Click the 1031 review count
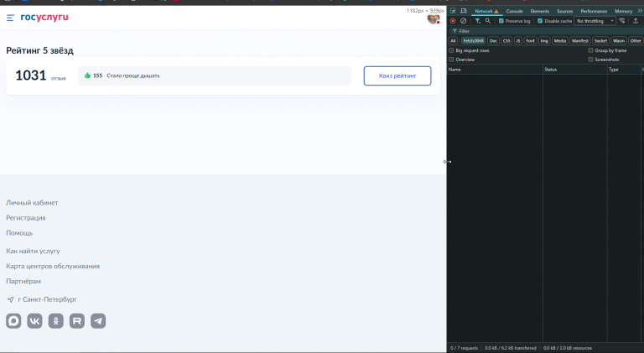644x353 pixels. point(31,75)
